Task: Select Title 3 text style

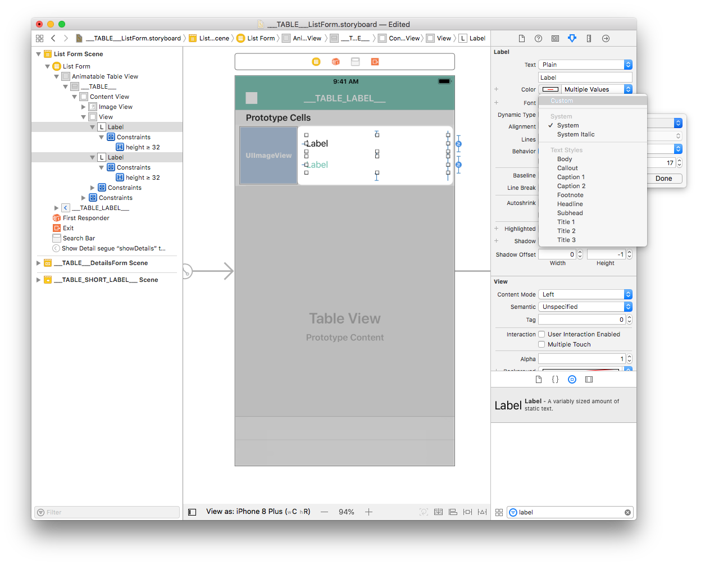Action: tap(593, 240)
